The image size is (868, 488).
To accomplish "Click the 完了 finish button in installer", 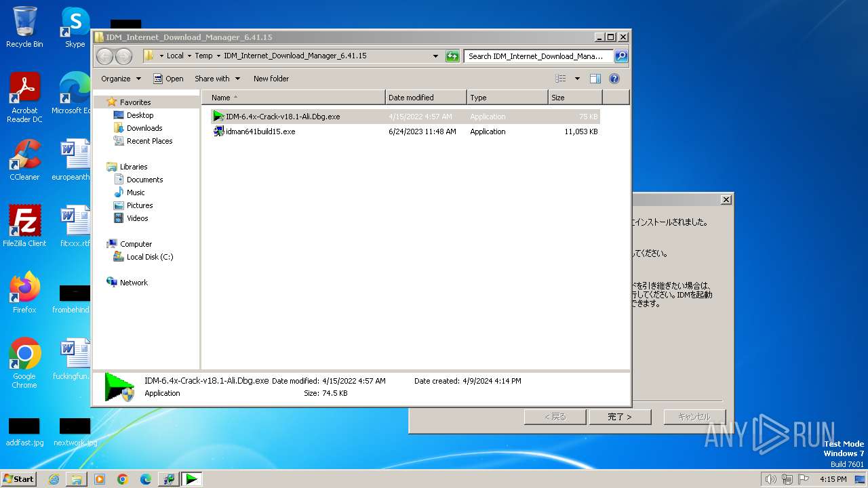I will [620, 417].
